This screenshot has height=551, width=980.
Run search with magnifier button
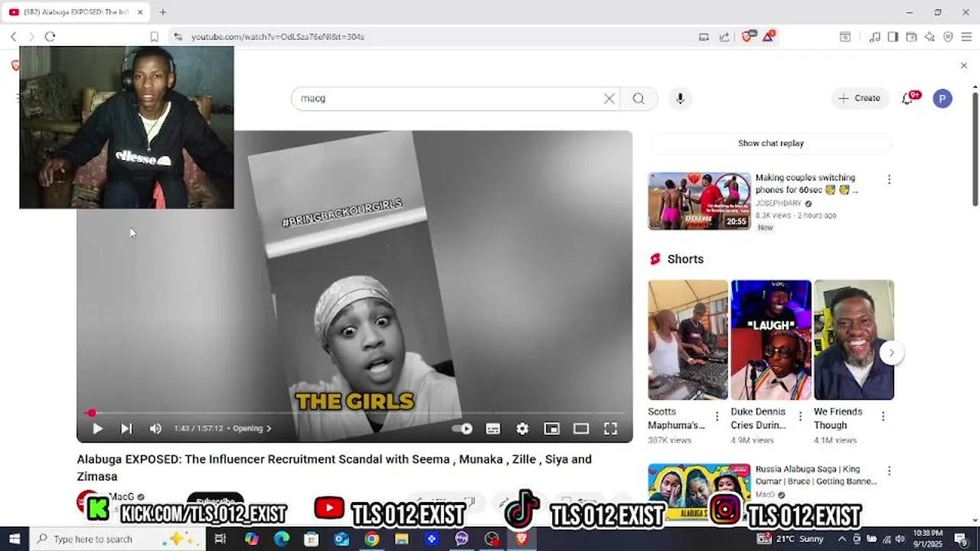tap(639, 98)
